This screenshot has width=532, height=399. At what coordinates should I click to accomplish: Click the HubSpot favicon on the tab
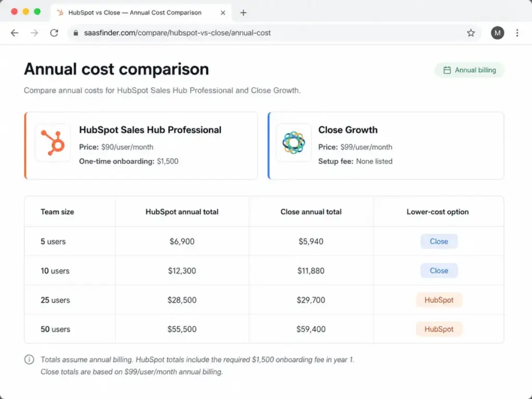tap(60, 12)
